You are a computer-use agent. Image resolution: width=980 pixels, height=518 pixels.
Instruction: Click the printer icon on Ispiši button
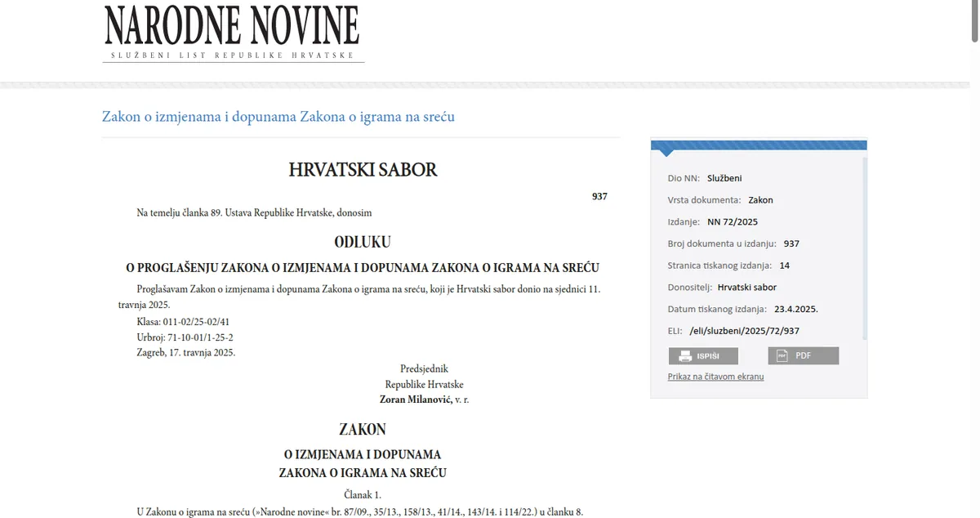[x=686, y=356]
